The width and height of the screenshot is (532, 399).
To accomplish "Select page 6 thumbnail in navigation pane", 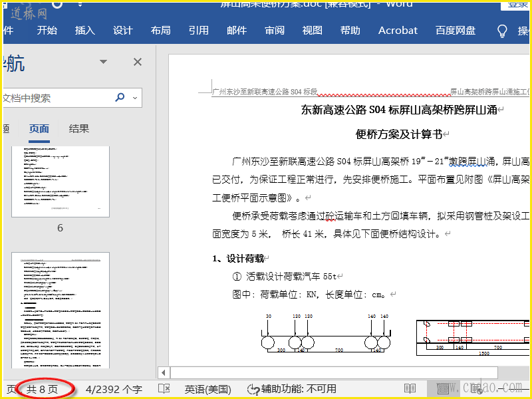I will tap(60, 181).
